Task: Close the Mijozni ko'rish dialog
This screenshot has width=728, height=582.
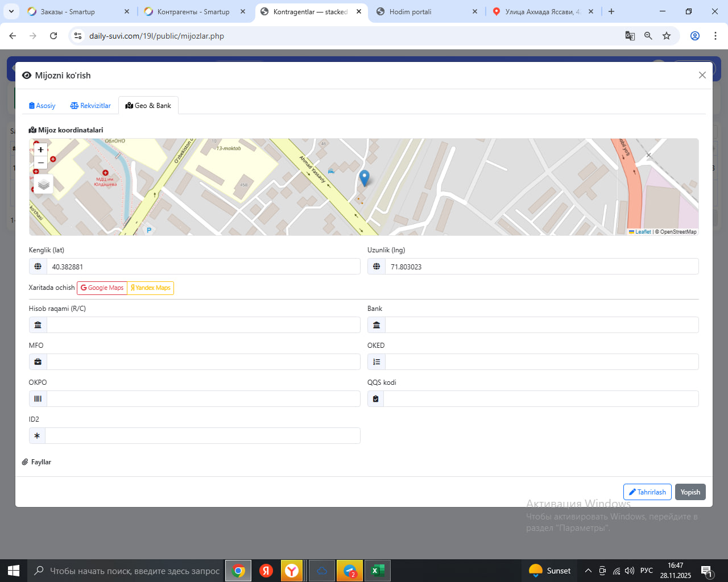Action: [x=702, y=75]
